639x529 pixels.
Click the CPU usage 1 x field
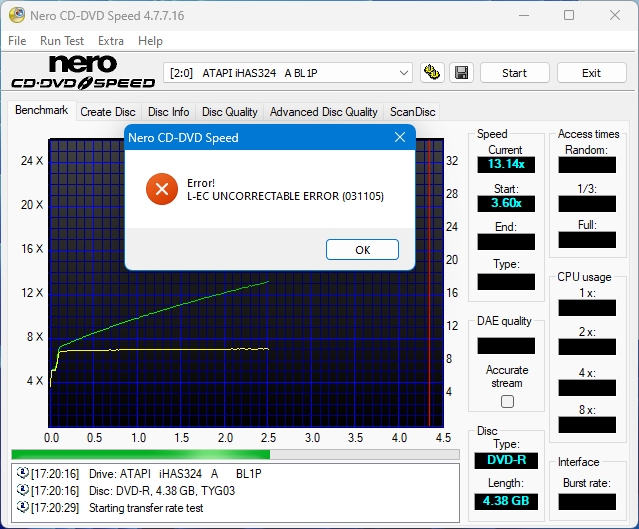587,308
